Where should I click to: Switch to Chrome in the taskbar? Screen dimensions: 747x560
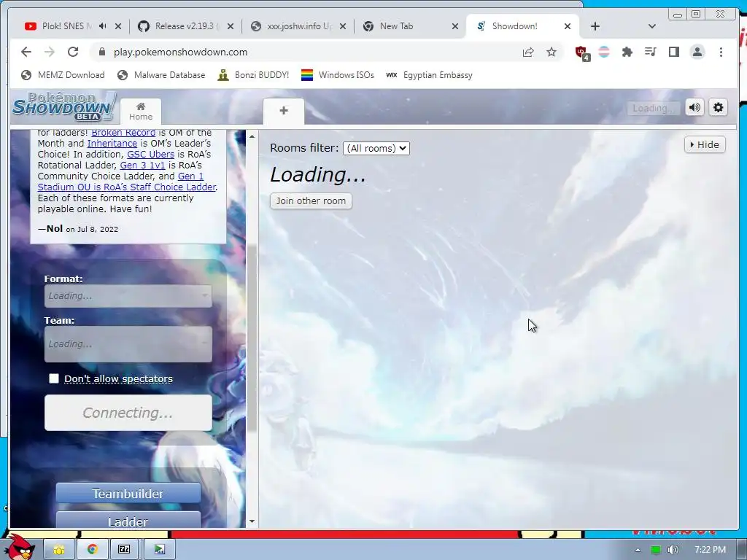[x=93, y=550]
